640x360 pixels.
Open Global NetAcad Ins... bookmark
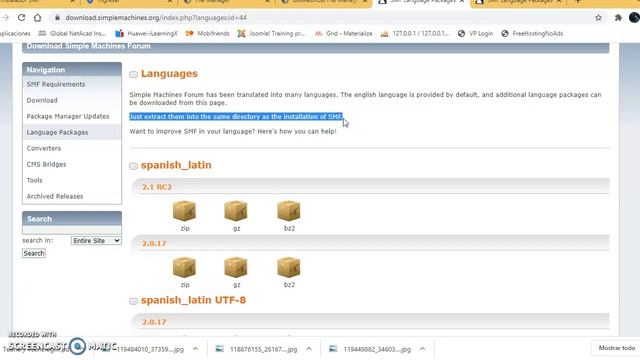[72, 33]
